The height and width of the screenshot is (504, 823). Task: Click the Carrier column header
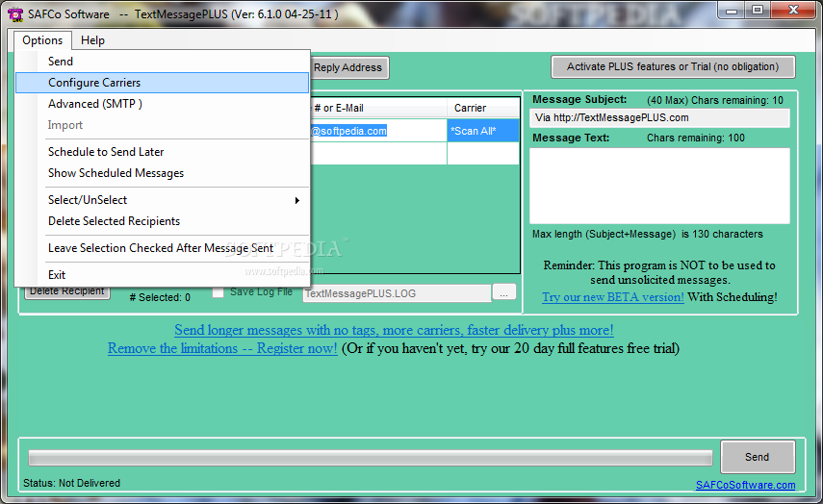[483, 108]
